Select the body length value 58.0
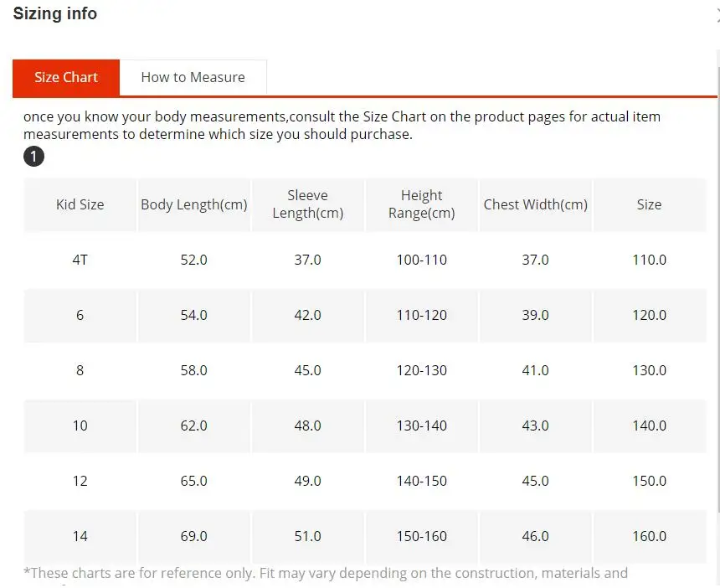This screenshot has height=588, width=720. pos(193,370)
